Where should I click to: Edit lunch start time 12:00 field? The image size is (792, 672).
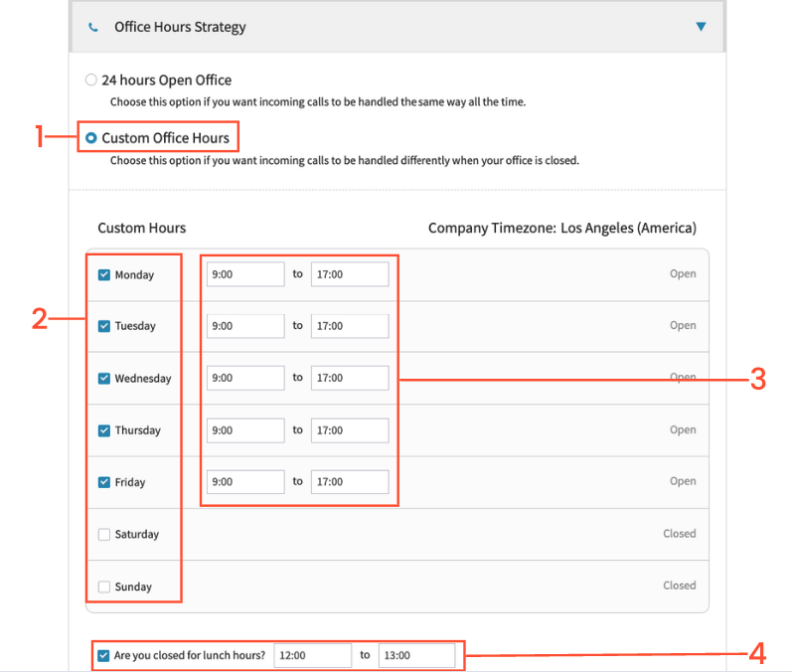pos(313,655)
